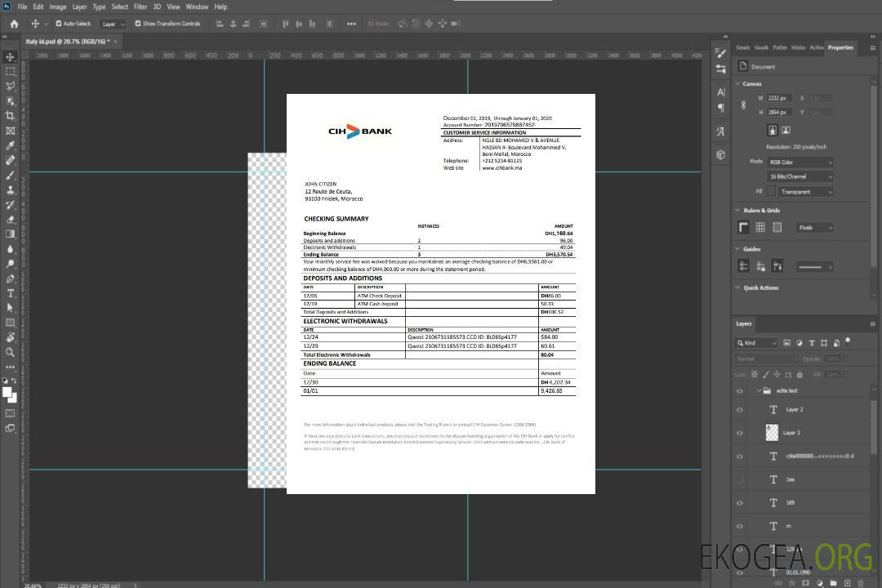Uncheck Show Transform Controls
The image size is (882, 588).
pos(137,24)
